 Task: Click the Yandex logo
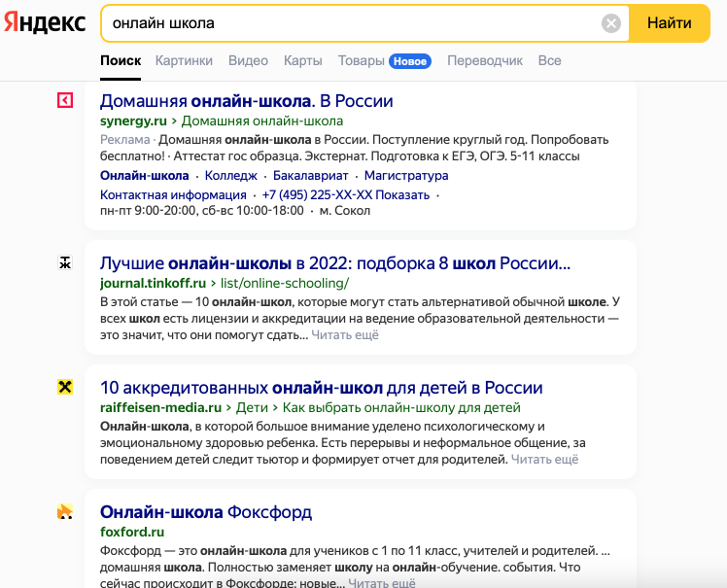point(44,23)
